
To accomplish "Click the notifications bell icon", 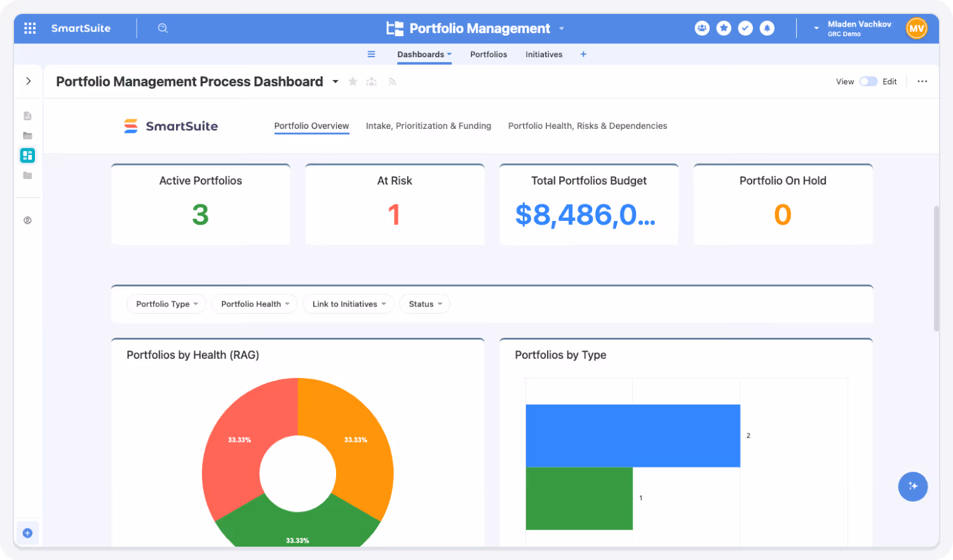I will point(767,28).
